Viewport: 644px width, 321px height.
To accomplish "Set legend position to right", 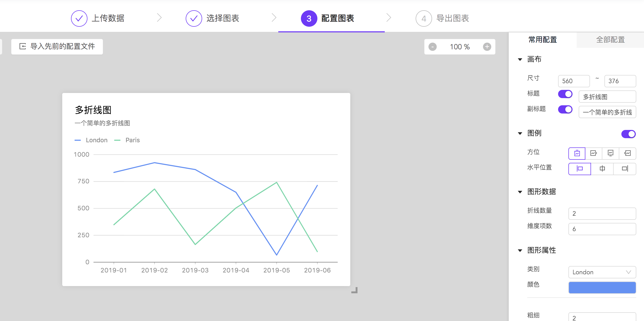I will pyautogui.click(x=594, y=153).
